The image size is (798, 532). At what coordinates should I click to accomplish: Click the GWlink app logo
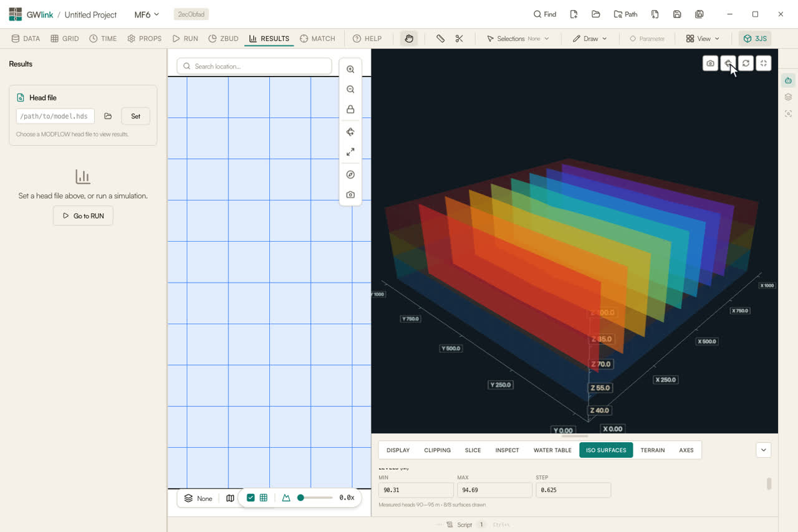coord(15,14)
